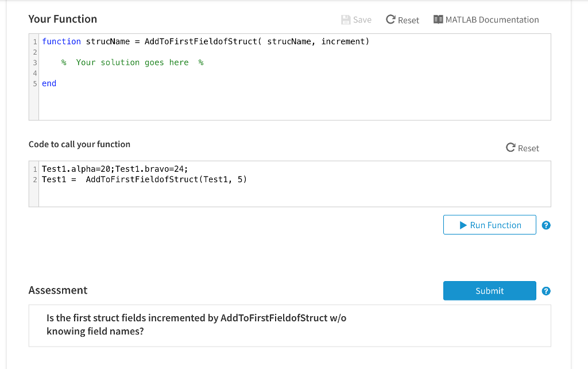Screen dimensions: 588x369
Task: Click the MATLAB Documentation book icon
Action: (x=438, y=20)
